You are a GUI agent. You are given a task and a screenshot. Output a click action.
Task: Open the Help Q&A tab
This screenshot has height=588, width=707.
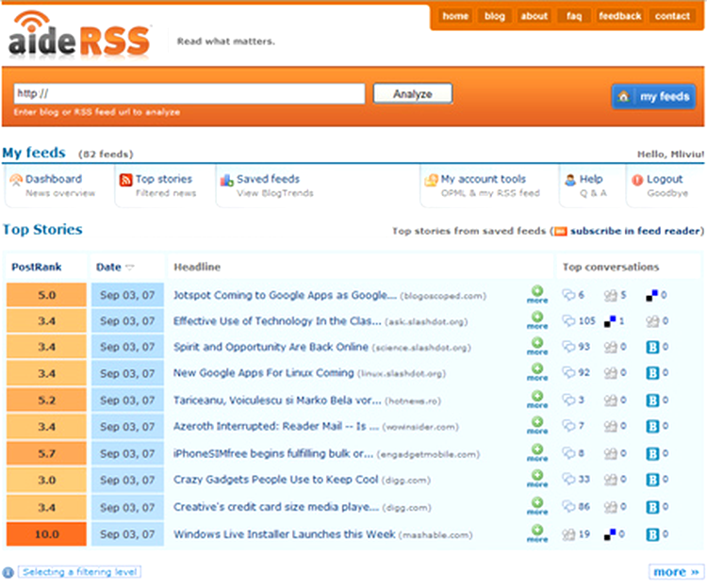tap(591, 186)
